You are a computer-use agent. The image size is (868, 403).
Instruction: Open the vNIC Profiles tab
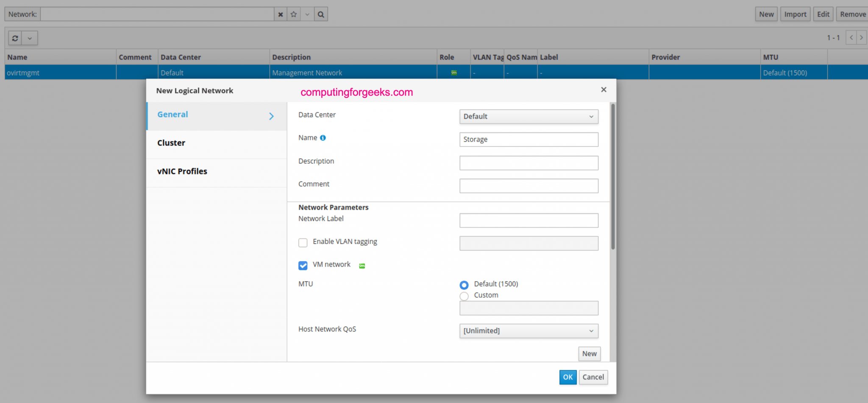point(182,171)
